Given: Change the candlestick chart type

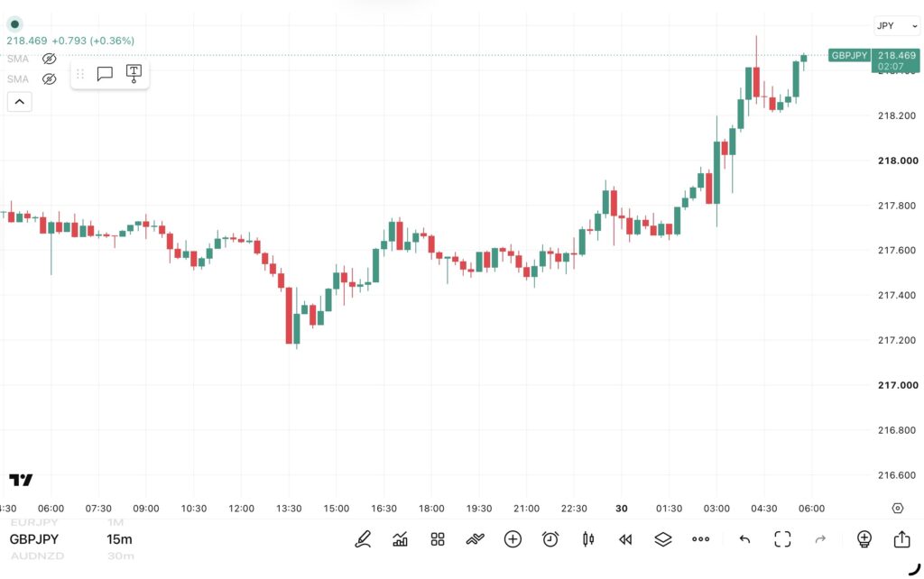Looking at the screenshot, I should point(588,539).
